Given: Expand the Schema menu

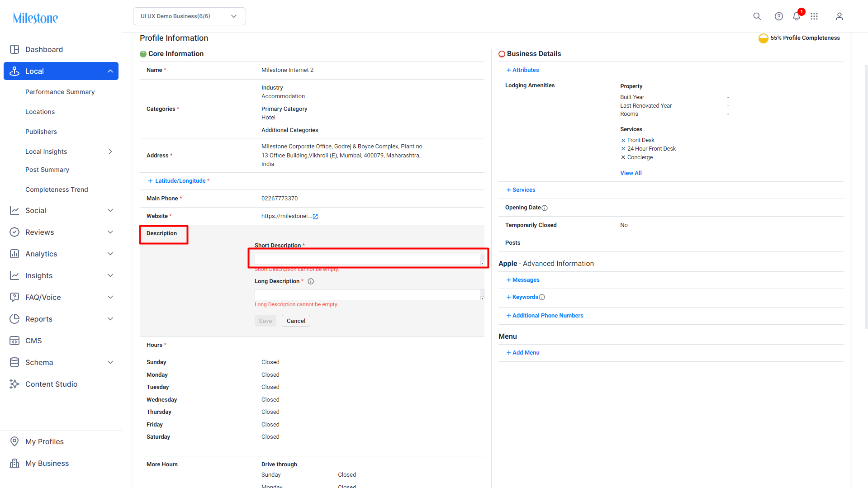Looking at the screenshot, I should (x=110, y=362).
